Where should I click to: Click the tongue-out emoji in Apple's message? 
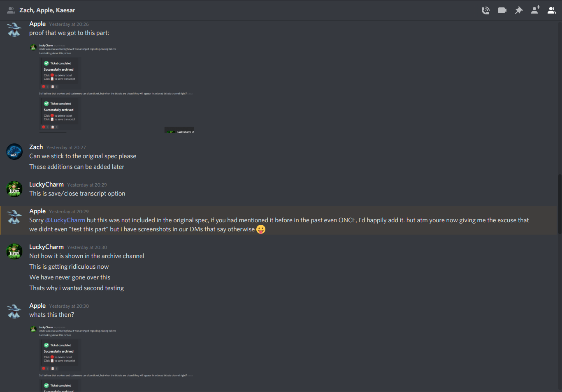261,229
